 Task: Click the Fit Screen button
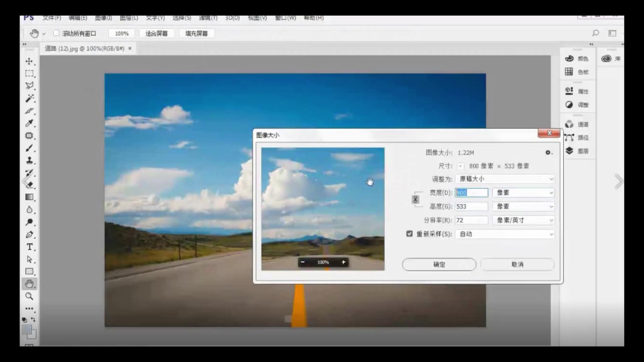156,34
